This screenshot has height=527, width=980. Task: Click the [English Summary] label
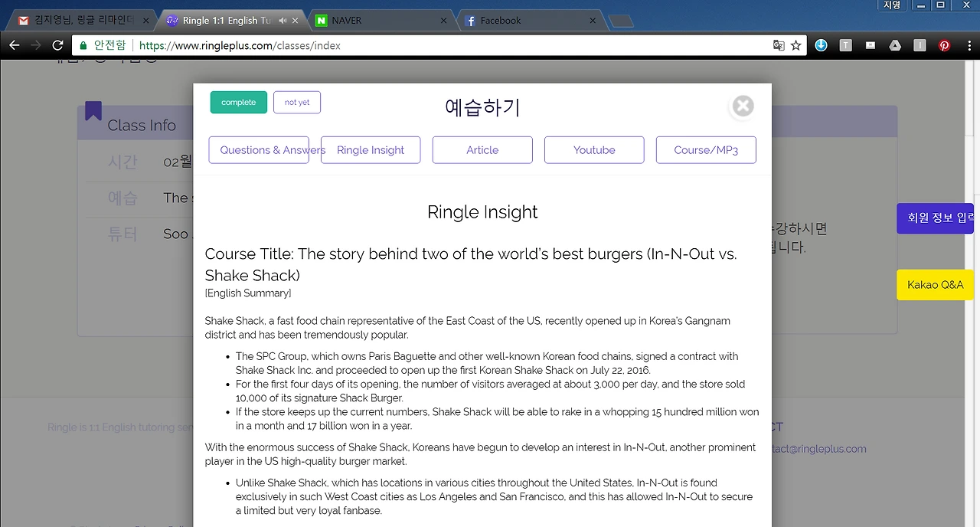coord(248,293)
